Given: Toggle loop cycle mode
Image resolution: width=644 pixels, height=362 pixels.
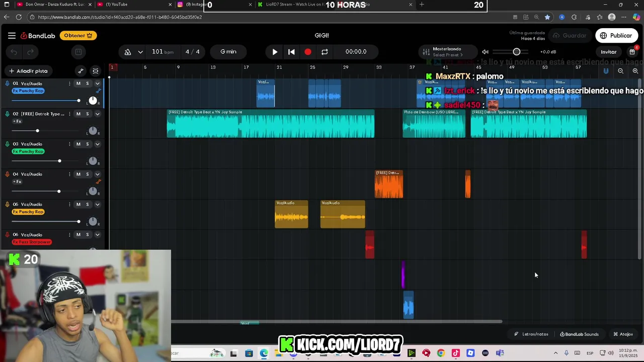Looking at the screenshot, I should click(x=325, y=52).
